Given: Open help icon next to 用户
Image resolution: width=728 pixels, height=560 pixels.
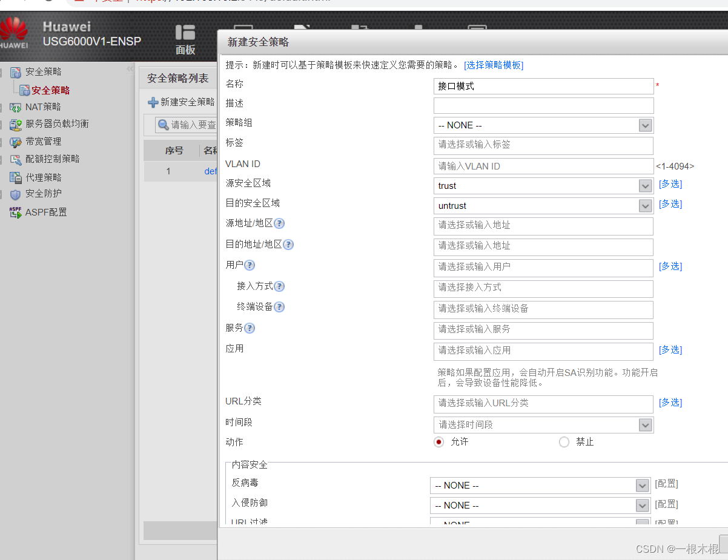Looking at the screenshot, I should [250, 265].
